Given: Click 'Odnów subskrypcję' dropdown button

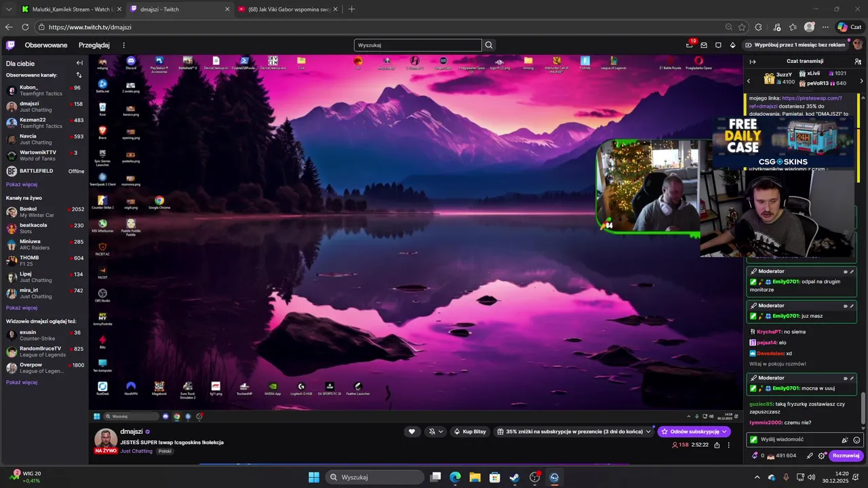Looking at the screenshot, I should click(694, 432).
